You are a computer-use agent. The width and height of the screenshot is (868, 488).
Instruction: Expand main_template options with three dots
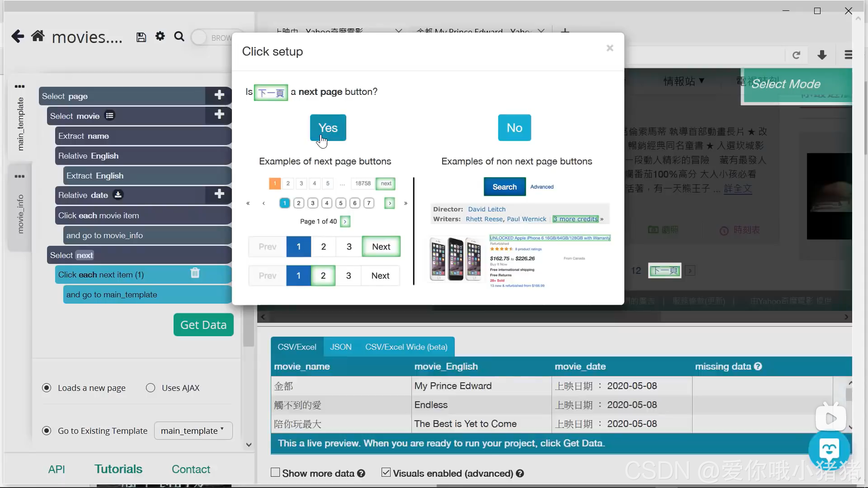coord(19,86)
